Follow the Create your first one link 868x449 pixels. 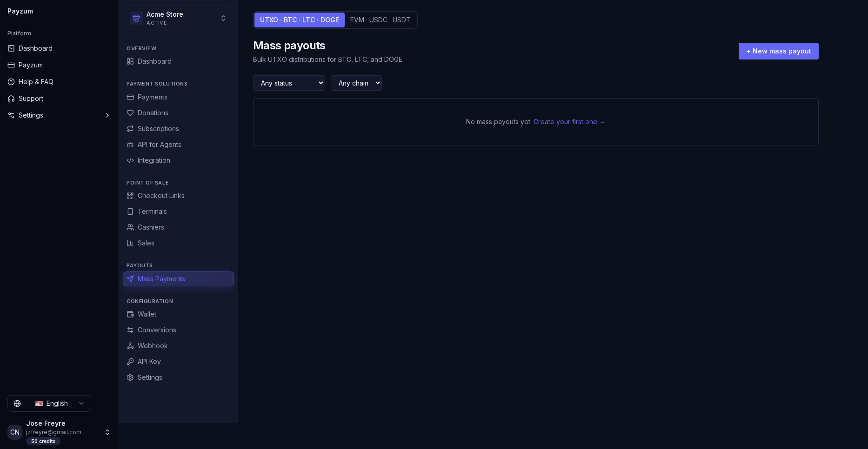click(569, 122)
